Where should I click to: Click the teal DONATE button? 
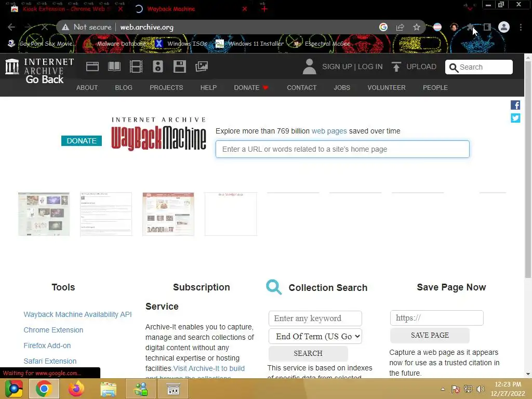[x=82, y=140]
